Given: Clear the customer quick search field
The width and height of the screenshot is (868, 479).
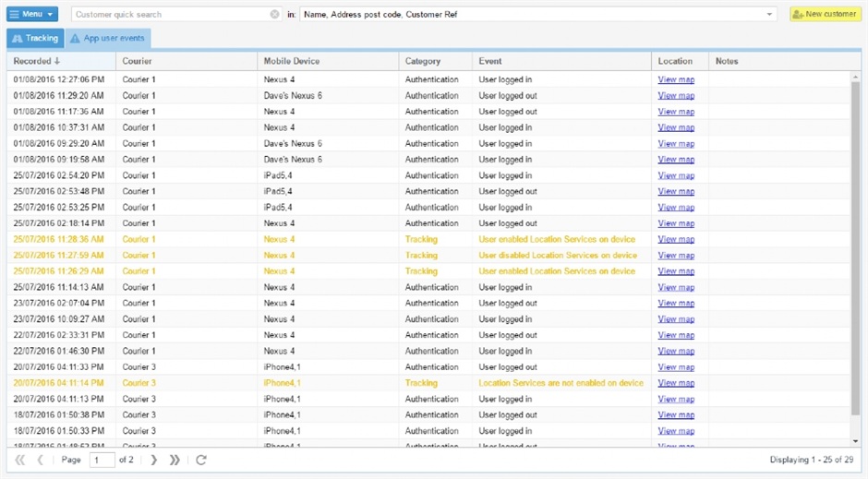Looking at the screenshot, I should coord(274,15).
